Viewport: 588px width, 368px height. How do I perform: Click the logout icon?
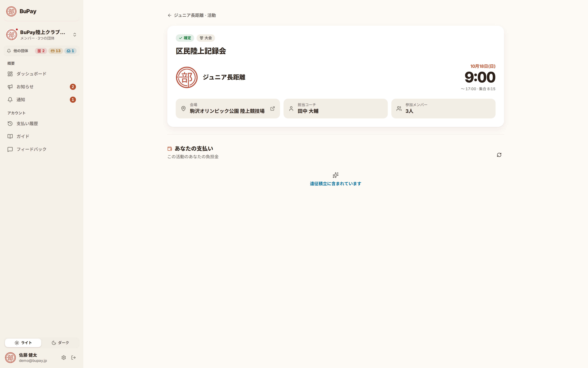click(73, 358)
